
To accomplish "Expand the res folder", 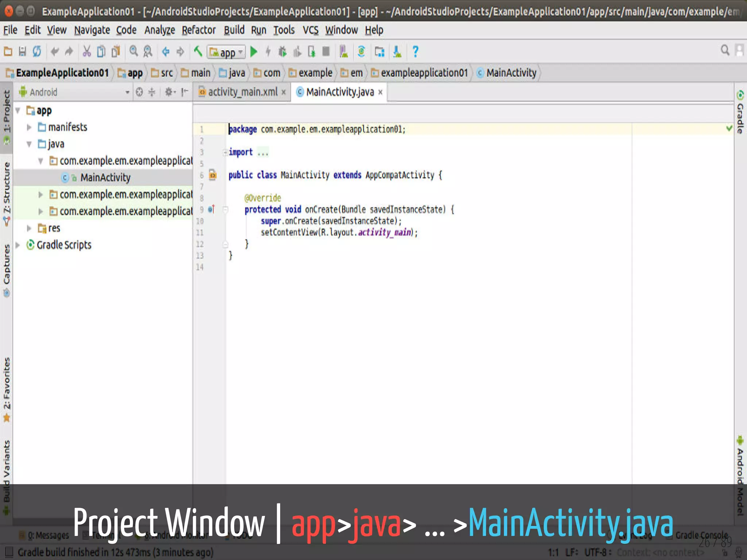I will tap(29, 228).
